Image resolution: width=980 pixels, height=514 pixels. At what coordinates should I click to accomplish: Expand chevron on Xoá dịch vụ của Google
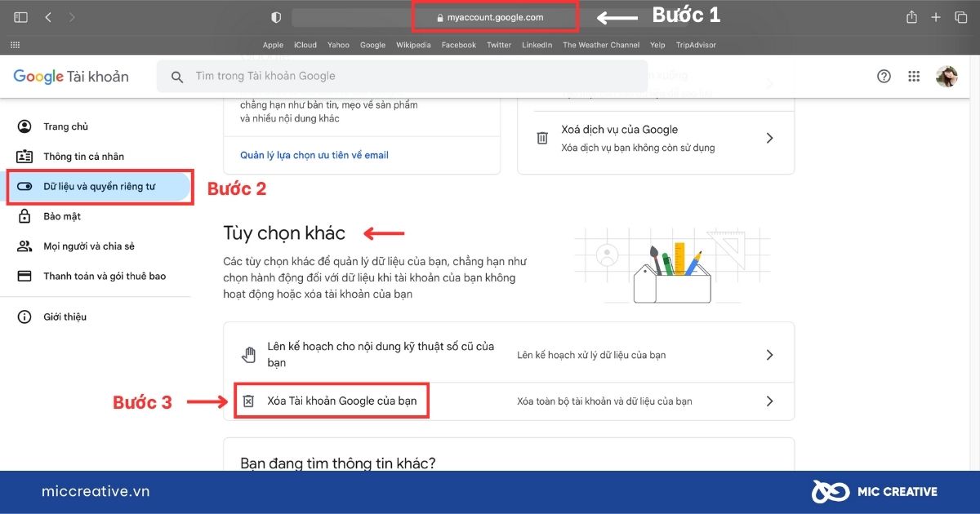pyautogui.click(x=769, y=138)
